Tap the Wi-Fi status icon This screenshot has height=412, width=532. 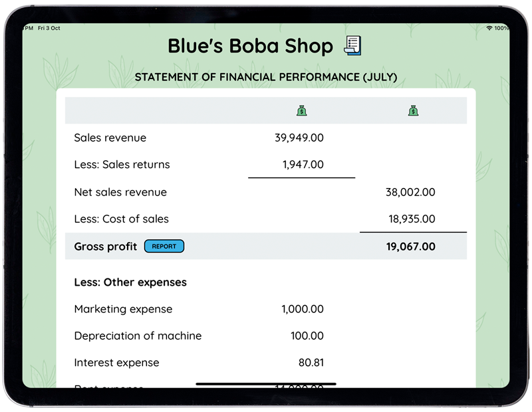point(489,29)
